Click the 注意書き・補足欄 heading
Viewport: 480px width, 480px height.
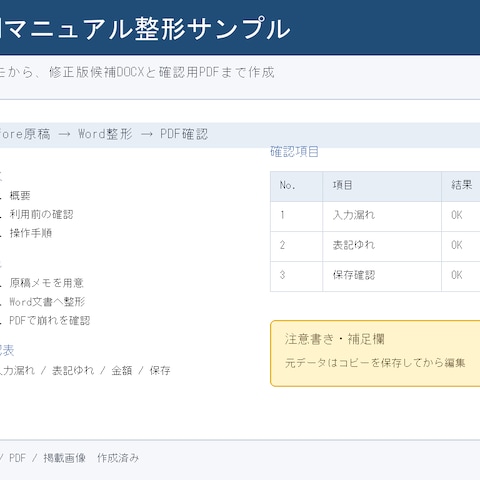point(335,339)
